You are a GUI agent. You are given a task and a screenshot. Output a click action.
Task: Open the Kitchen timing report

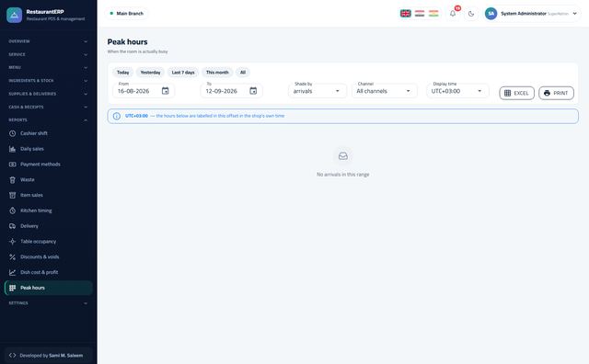(48, 210)
